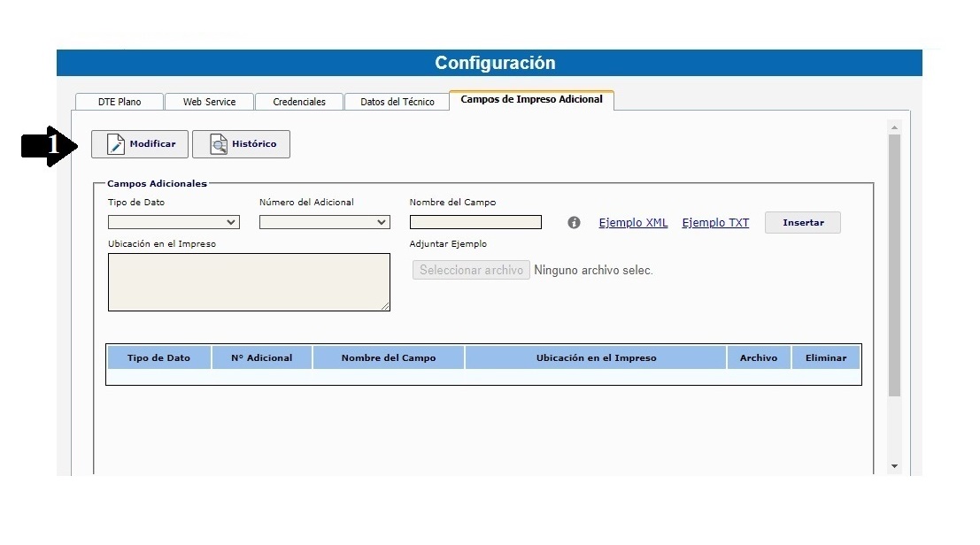Switch to the Web Service tab
Viewport: 980px width, 545px height.
point(209,101)
